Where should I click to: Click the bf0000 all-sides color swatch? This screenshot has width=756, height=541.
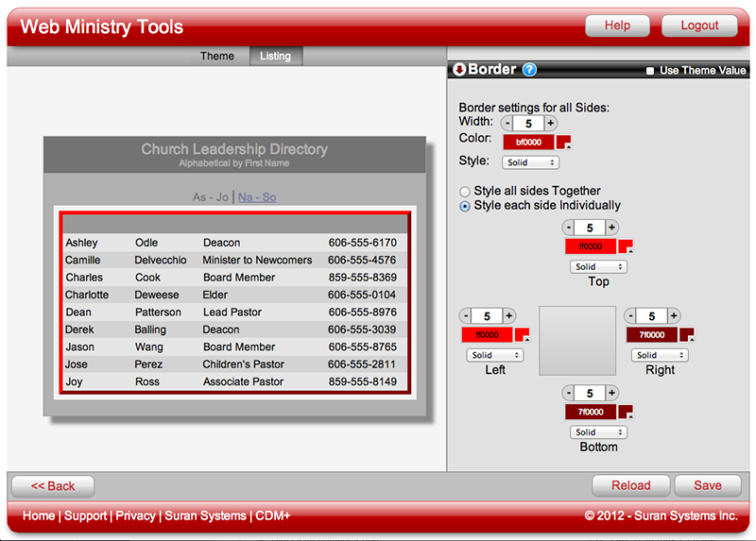point(528,142)
